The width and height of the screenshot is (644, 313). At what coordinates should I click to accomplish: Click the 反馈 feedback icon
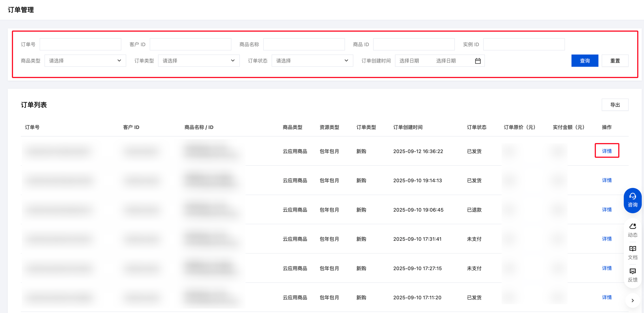pyautogui.click(x=632, y=275)
